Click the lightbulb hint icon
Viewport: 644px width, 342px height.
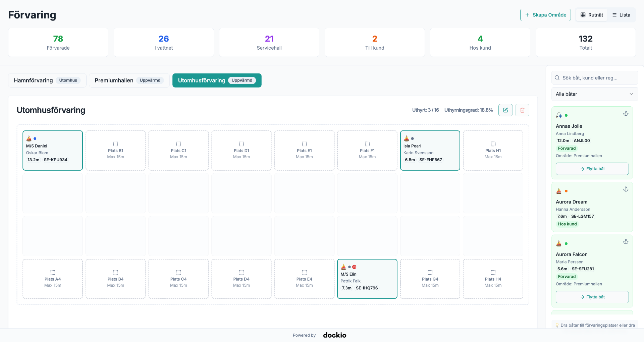pos(557,325)
